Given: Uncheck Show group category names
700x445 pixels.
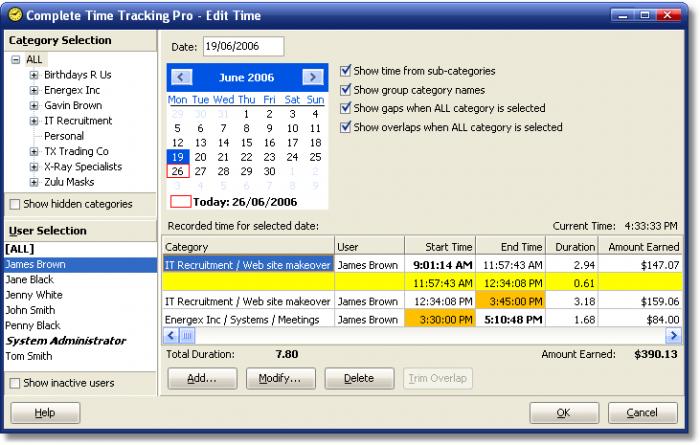Looking at the screenshot, I should (x=346, y=90).
